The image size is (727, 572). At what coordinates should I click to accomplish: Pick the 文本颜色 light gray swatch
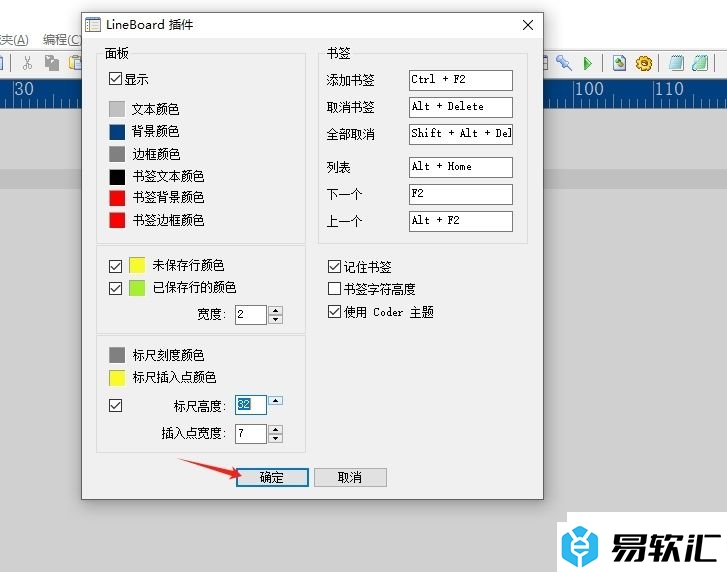pyautogui.click(x=117, y=109)
